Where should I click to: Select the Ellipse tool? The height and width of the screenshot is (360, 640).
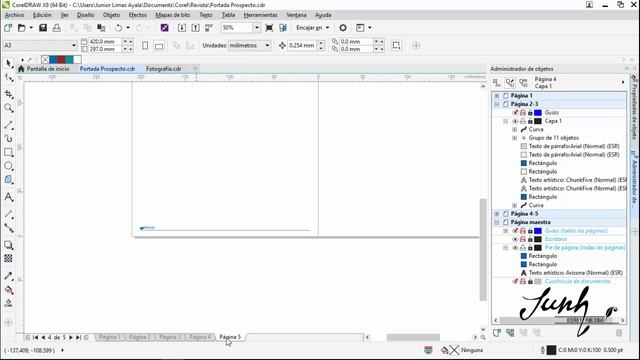(x=9, y=166)
